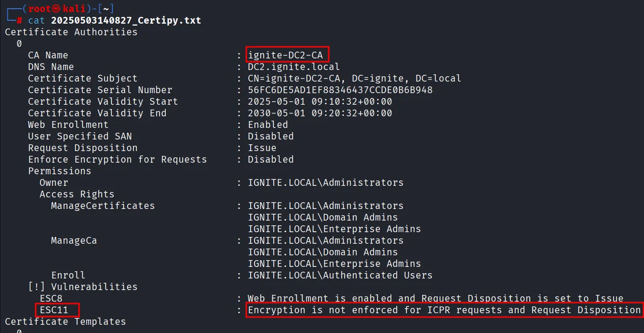
Task: Click the certificate serial number value
Action: pos(340,90)
